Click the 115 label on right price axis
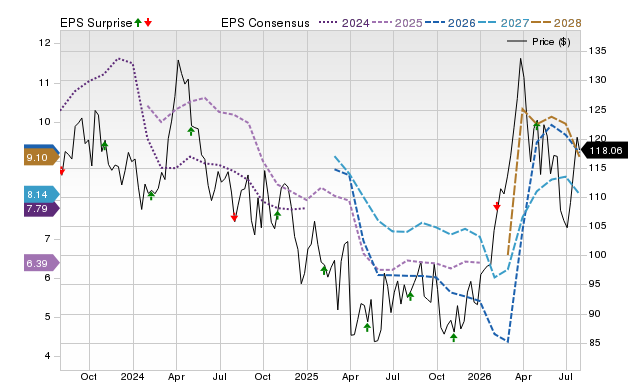 [597, 168]
